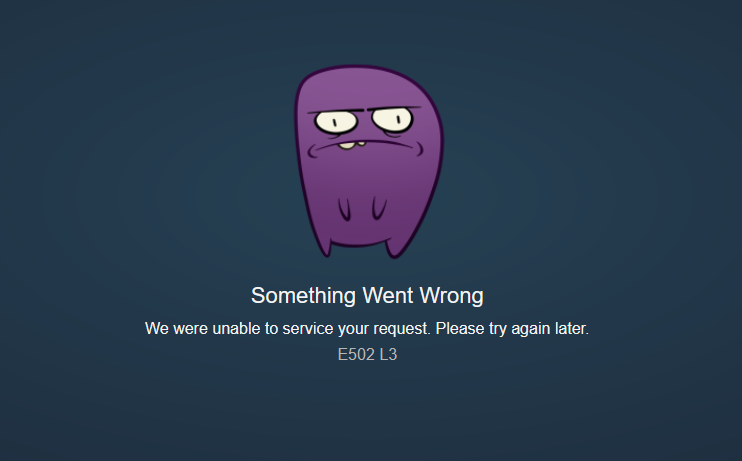Click the monster's right eye

[x=392, y=119]
